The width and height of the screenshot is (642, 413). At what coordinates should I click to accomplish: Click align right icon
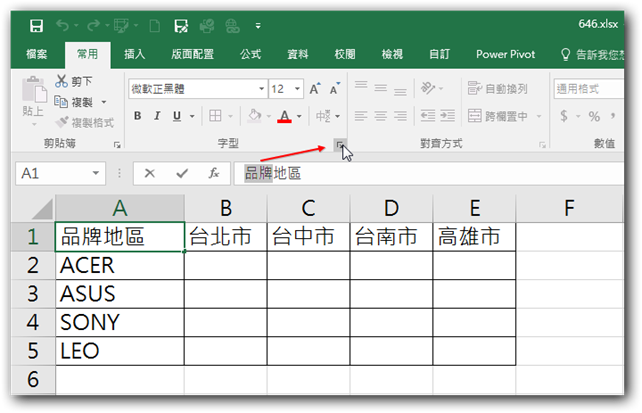(400, 116)
